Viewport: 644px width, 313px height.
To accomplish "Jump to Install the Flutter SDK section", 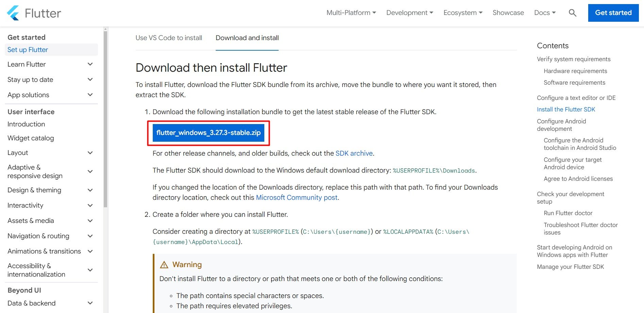I will click(x=566, y=109).
